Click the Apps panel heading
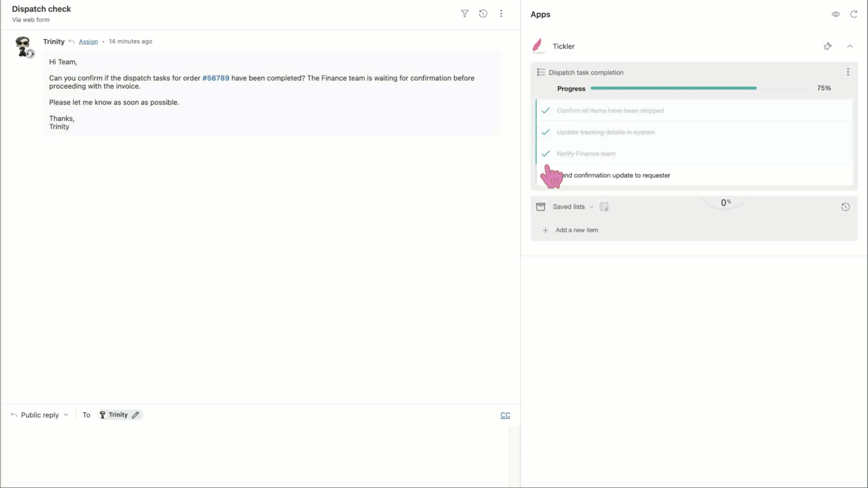The height and width of the screenshot is (488, 868). pos(540,14)
